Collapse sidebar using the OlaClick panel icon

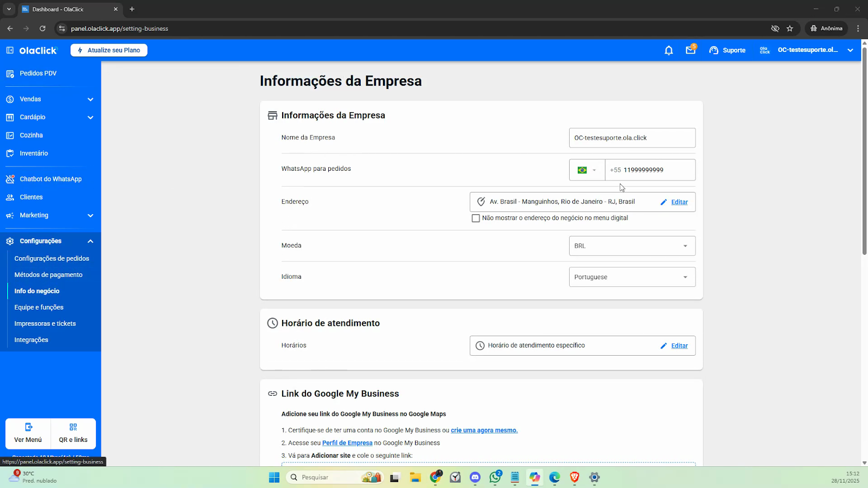click(10, 50)
